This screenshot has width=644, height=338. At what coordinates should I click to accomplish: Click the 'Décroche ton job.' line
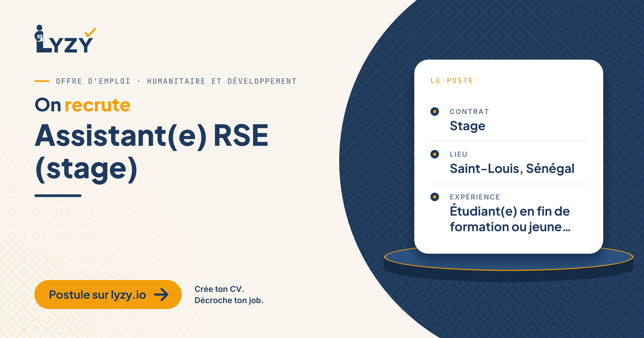pyautogui.click(x=229, y=300)
